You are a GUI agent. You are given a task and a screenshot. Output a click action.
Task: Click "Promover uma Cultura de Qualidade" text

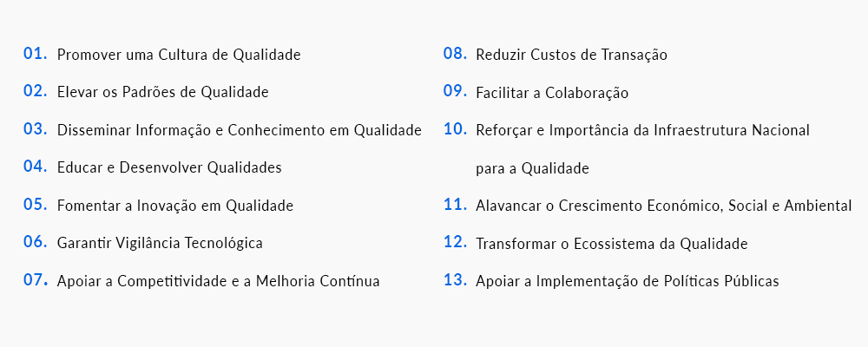(179, 55)
